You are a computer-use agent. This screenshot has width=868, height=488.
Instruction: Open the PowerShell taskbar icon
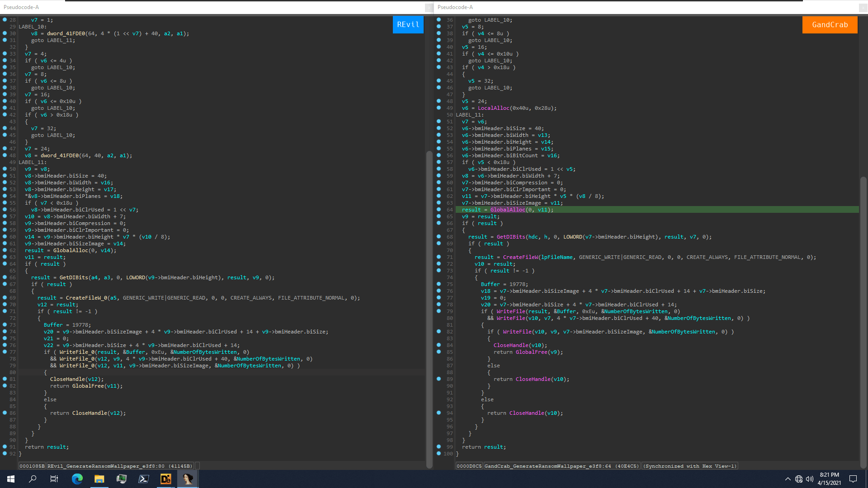click(x=144, y=479)
